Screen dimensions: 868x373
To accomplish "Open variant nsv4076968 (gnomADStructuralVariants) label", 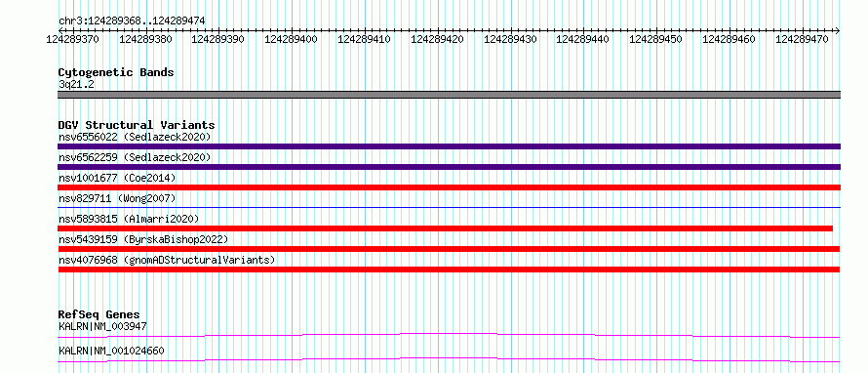I will pos(167,260).
